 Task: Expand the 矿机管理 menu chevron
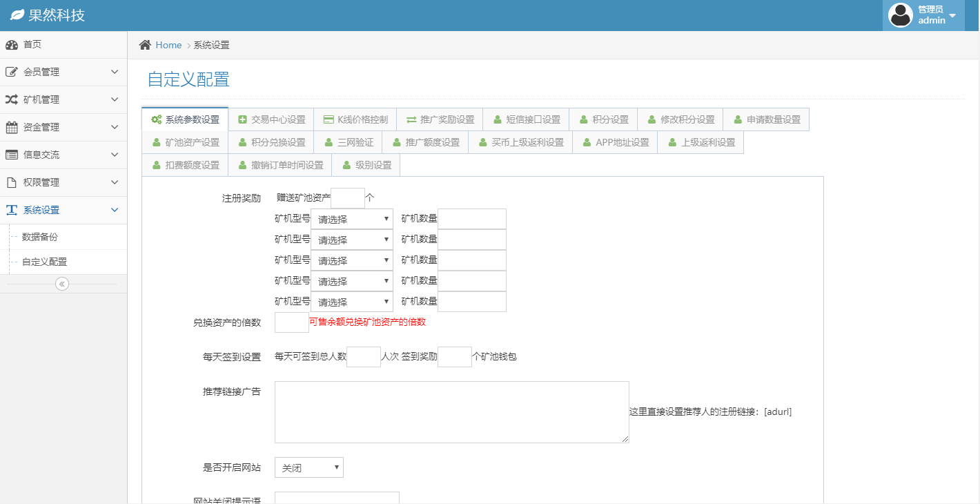pos(115,99)
